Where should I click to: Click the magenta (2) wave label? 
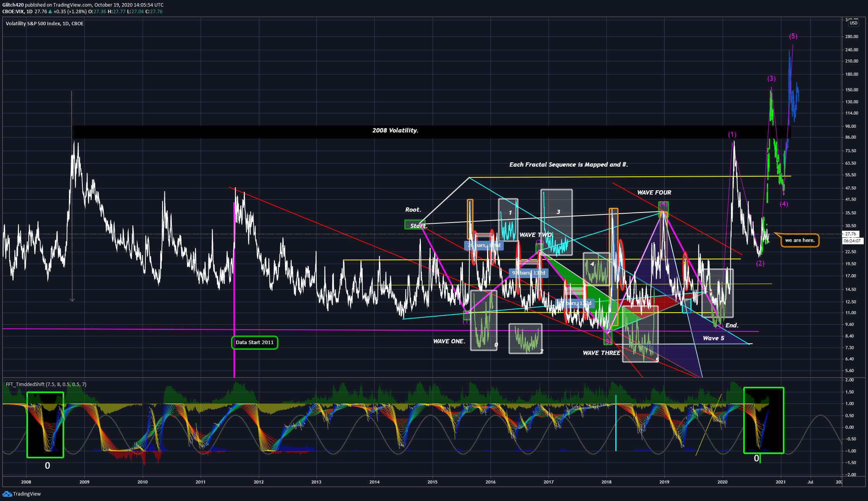click(x=760, y=264)
